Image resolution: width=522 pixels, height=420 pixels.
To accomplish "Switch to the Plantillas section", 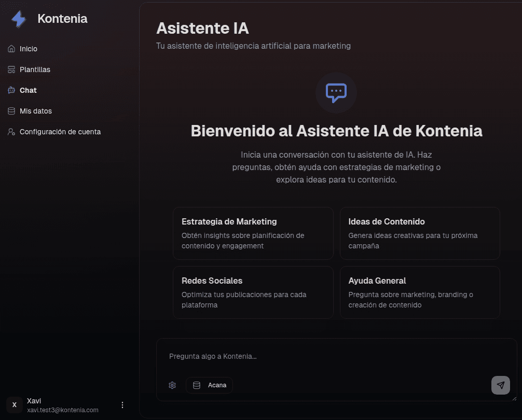I will [x=34, y=69].
